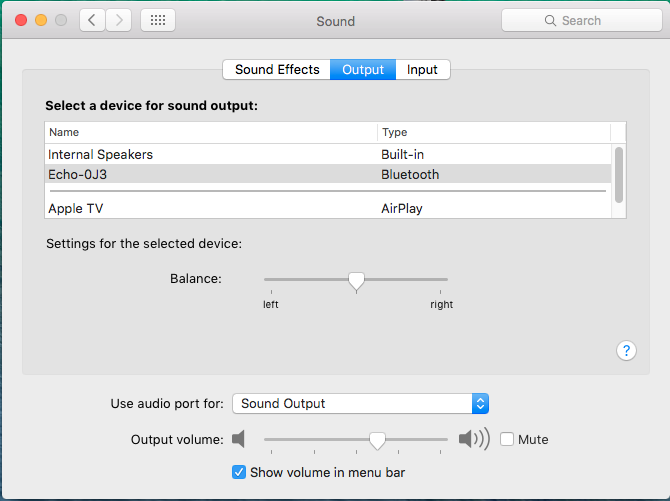Click the Balance slider knob

pyautogui.click(x=356, y=282)
